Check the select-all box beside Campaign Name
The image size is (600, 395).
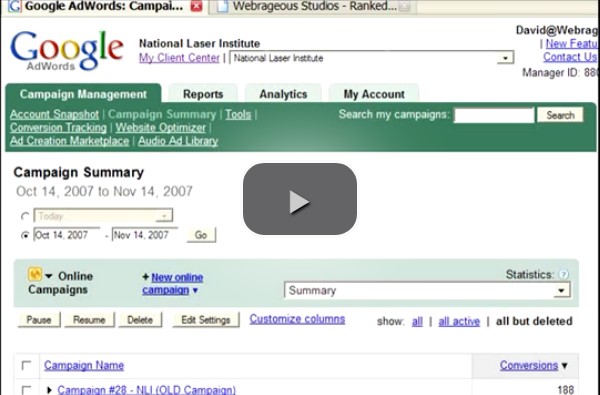[26, 365]
